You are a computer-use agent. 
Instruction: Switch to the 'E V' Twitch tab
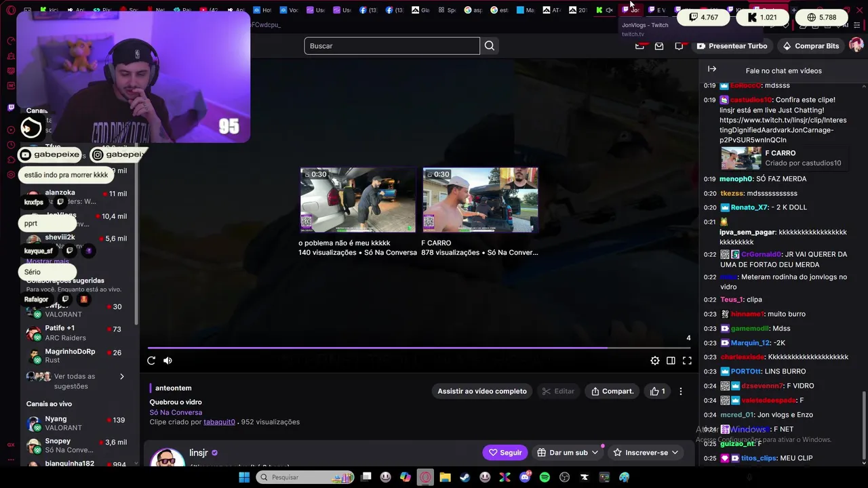point(658,10)
